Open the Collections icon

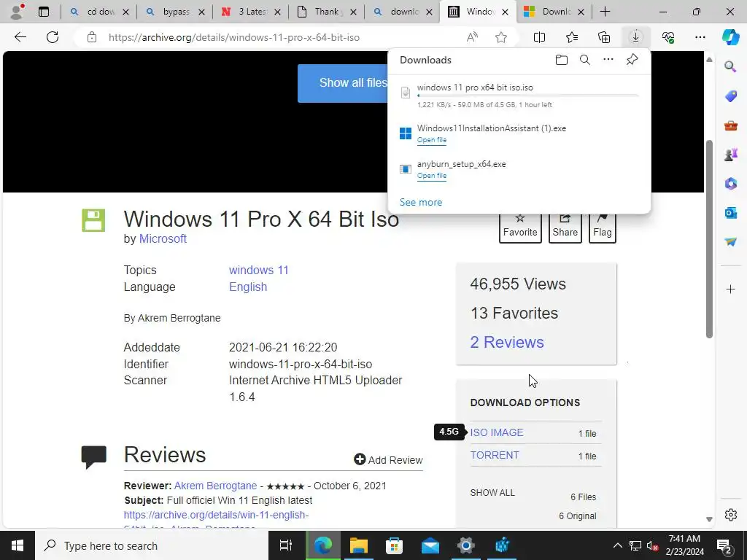[x=603, y=37]
